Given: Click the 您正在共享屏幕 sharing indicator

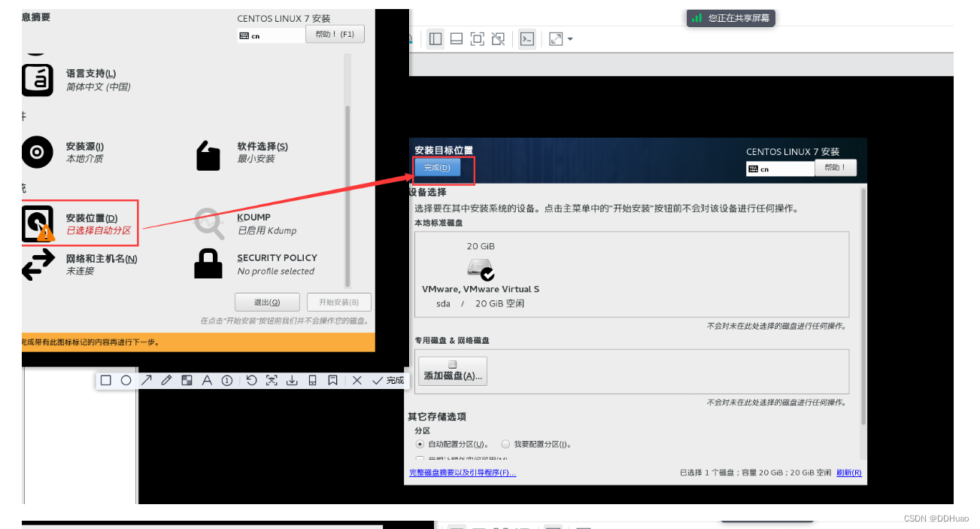Looking at the screenshot, I should (731, 18).
